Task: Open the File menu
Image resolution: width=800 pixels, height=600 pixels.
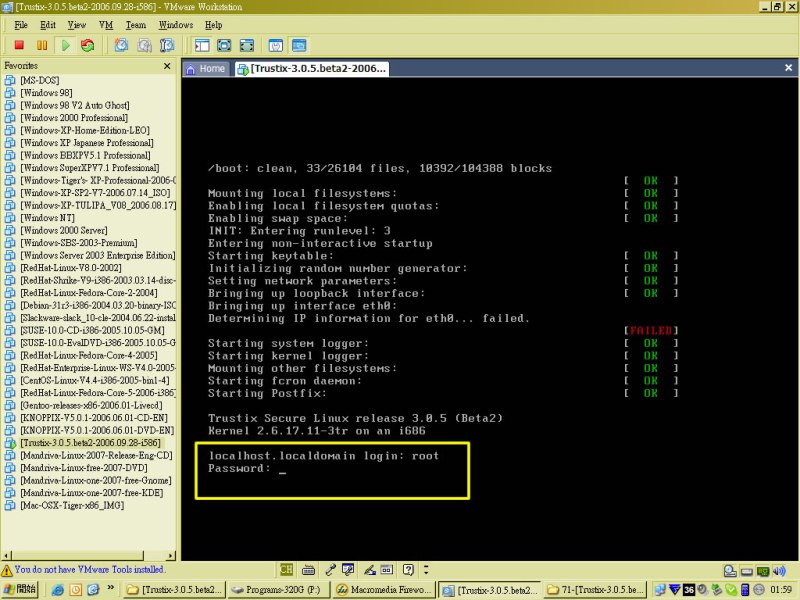Action: [x=21, y=25]
